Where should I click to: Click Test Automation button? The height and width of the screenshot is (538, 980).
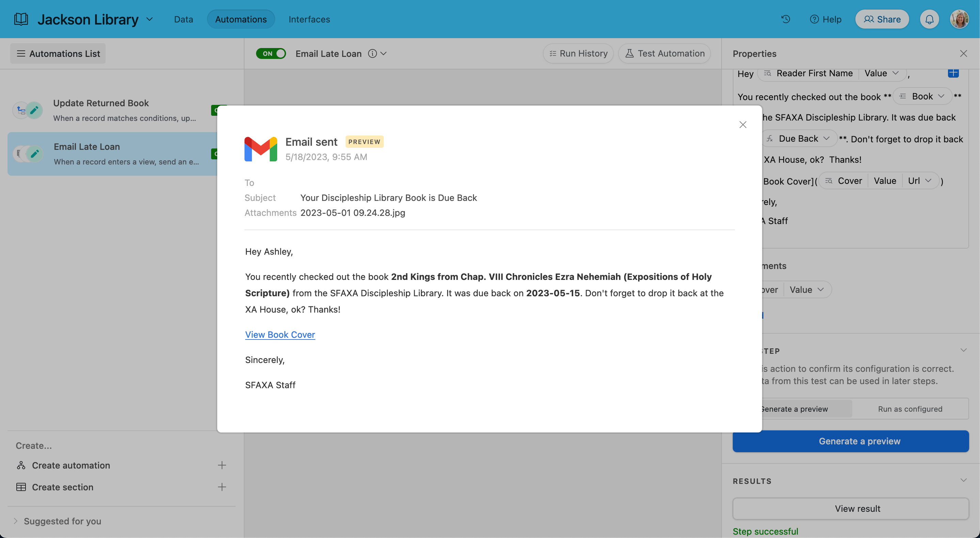tap(664, 54)
